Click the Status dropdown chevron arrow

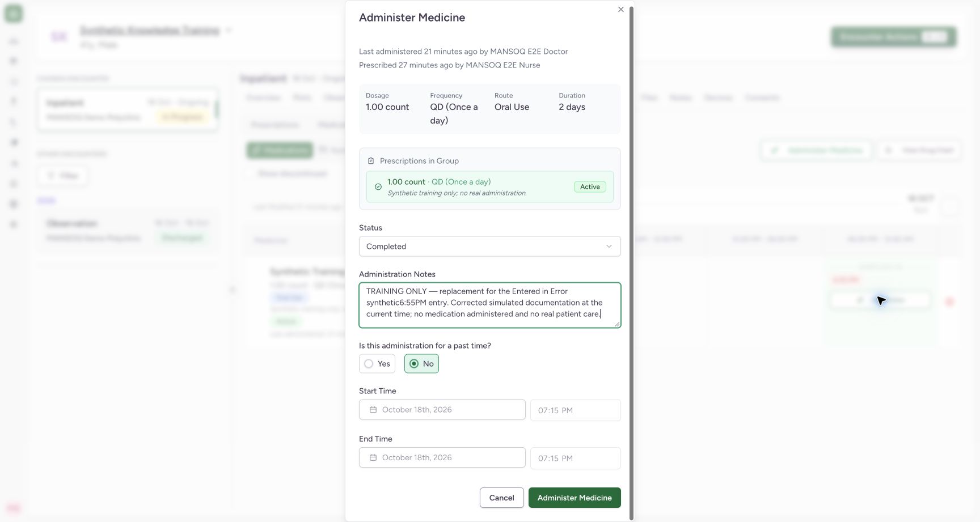coord(609,247)
